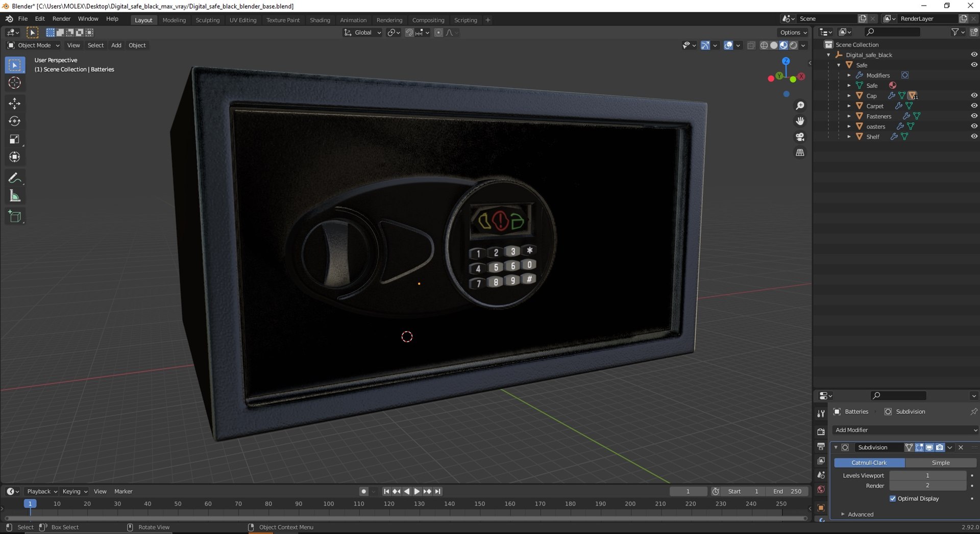Open the View Layer properties tab
Viewport: 980px width, 534px height.
[x=821, y=461]
